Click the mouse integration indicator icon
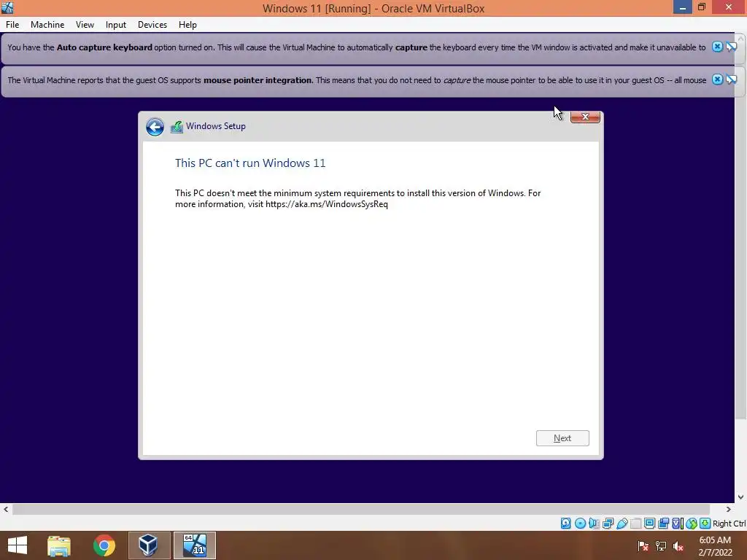The height and width of the screenshot is (560, 747). pyautogui.click(x=692, y=524)
